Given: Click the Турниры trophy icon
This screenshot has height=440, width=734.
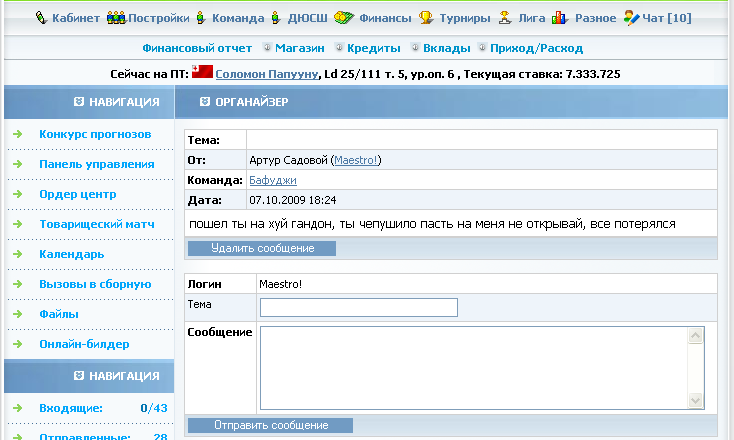Looking at the screenshot, I should [426, 18].
